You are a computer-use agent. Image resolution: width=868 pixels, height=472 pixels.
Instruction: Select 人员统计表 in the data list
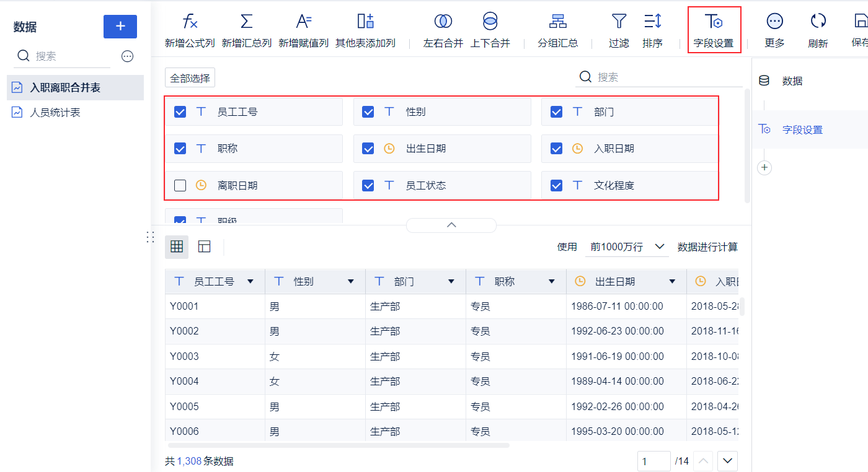pyautogui.click(x=55, y=113)
